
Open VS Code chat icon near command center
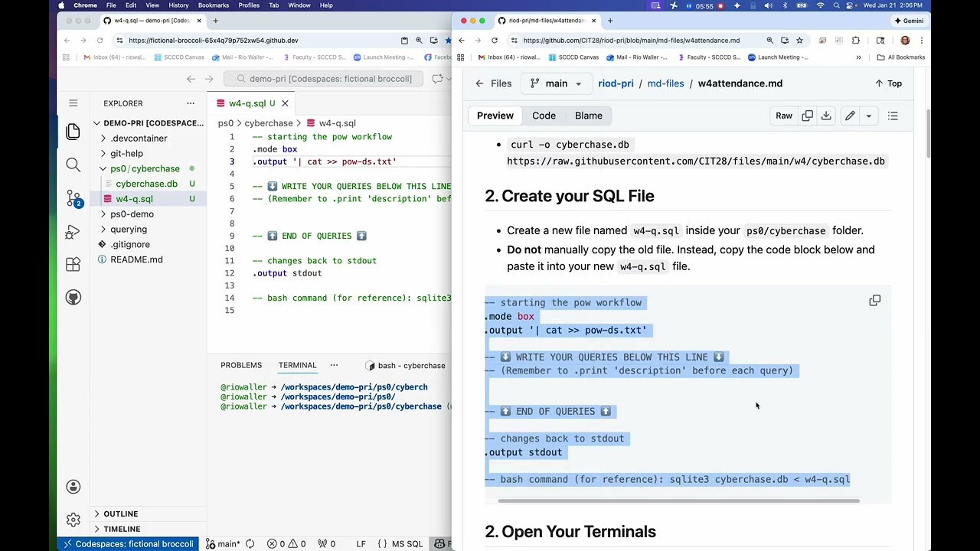point(437,79)
